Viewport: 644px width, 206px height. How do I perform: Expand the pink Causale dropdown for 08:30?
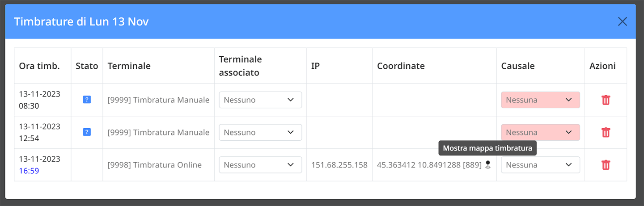pyautogui.click(x=540, y=100)
